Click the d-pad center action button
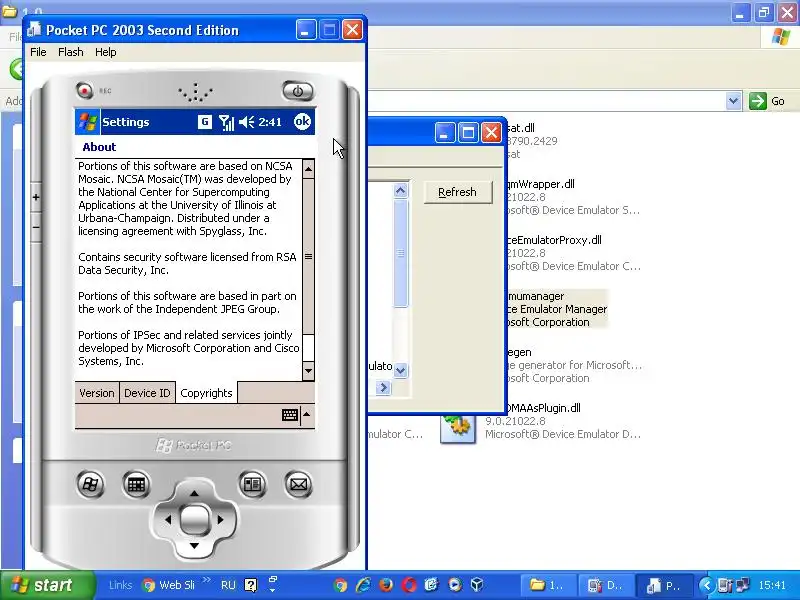Screen dimensions: 800x600 pos(194,520)
